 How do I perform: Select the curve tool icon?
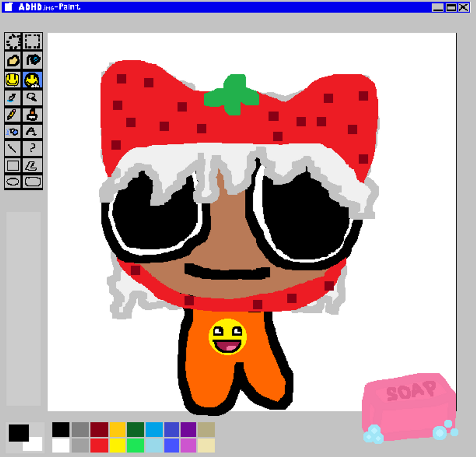tap(33, 148)
